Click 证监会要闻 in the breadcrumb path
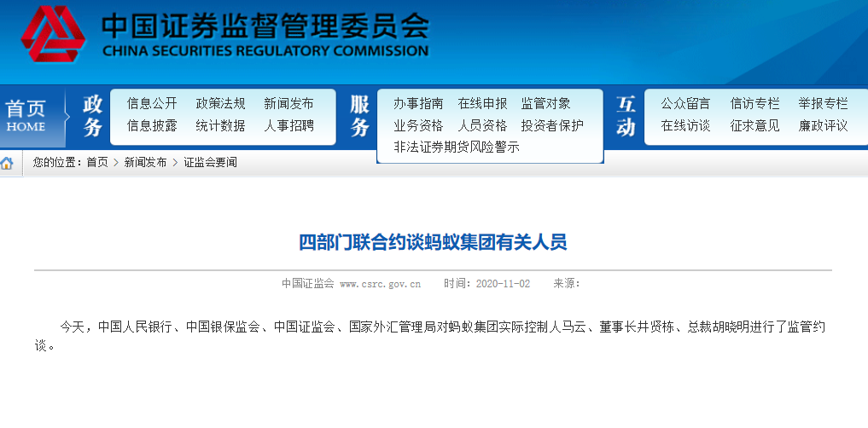This screenshot has height=428, width=868. [x=210, y=163]
